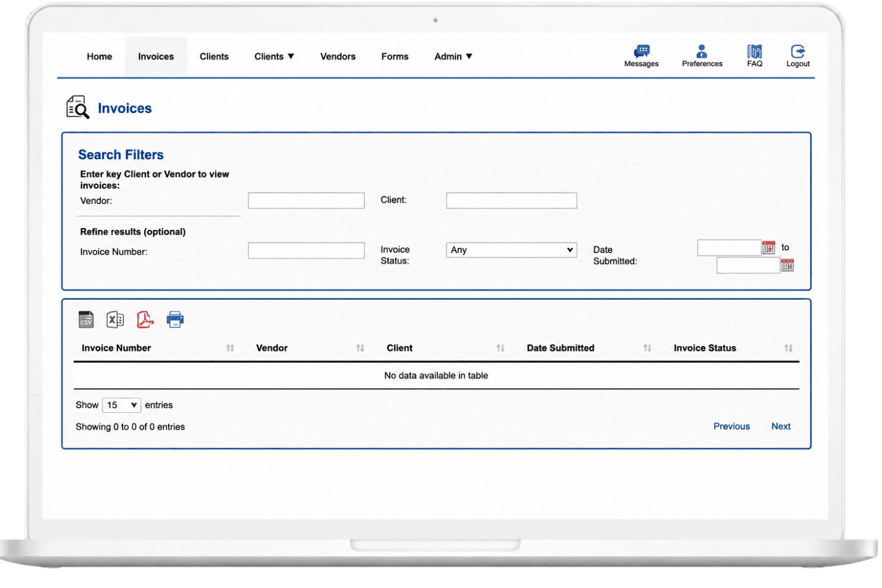Expand the Admin dropdown menu
Screen dimensions: 882x588
[453, 57]
